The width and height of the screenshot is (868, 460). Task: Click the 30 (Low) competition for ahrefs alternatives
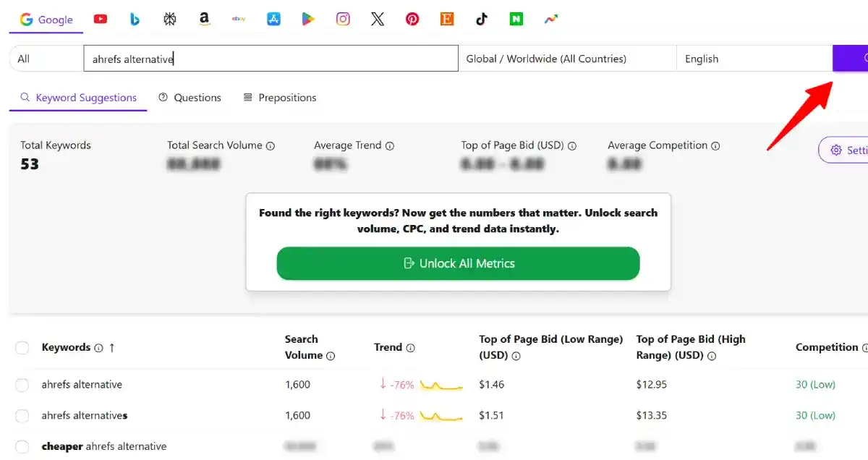pyautogui.click(x=815, y=415)
